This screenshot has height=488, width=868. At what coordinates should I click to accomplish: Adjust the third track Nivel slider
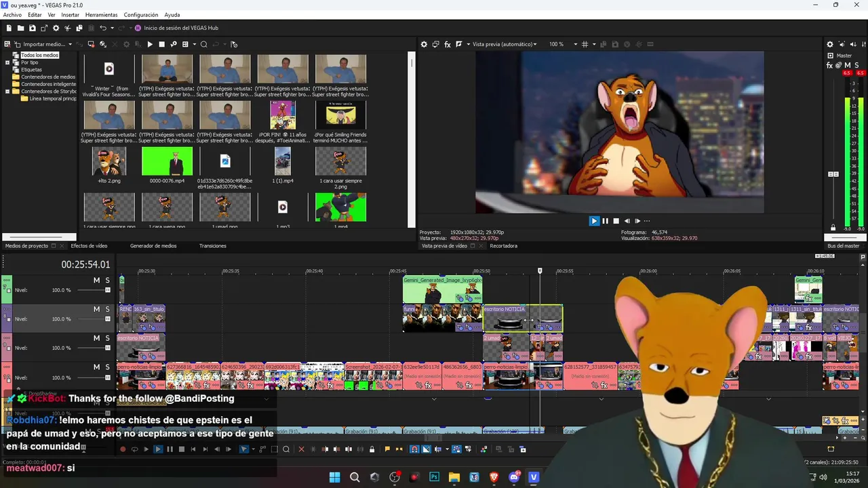[x=107, y=348]
